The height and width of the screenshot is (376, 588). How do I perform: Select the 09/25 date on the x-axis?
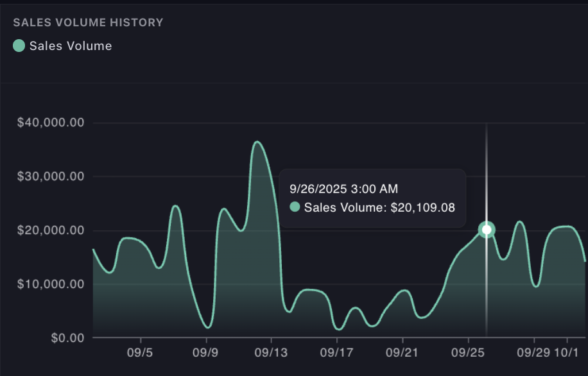point(468,352)
